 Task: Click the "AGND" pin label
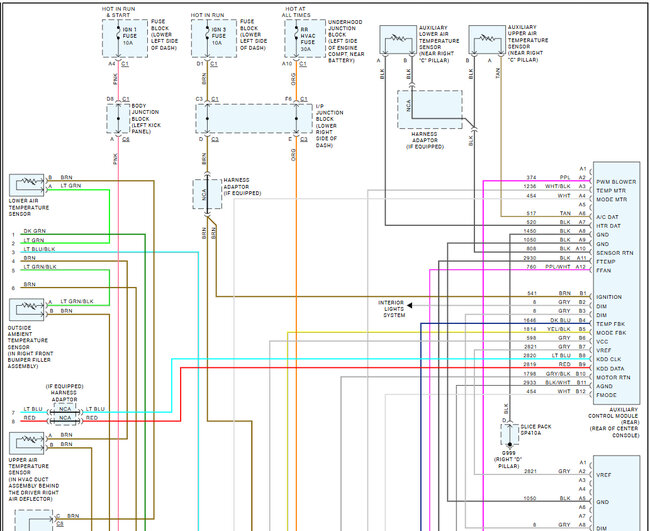point(604,386)
